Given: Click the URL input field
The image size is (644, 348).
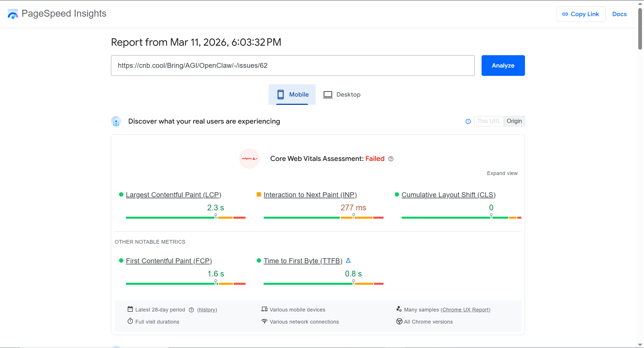Looking at the screenshot, I should (292, 66).
